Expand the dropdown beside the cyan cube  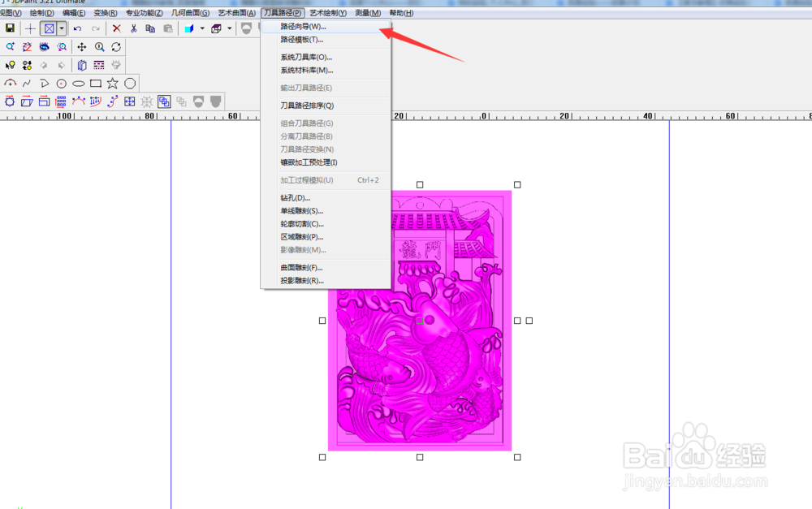point(202,28)
